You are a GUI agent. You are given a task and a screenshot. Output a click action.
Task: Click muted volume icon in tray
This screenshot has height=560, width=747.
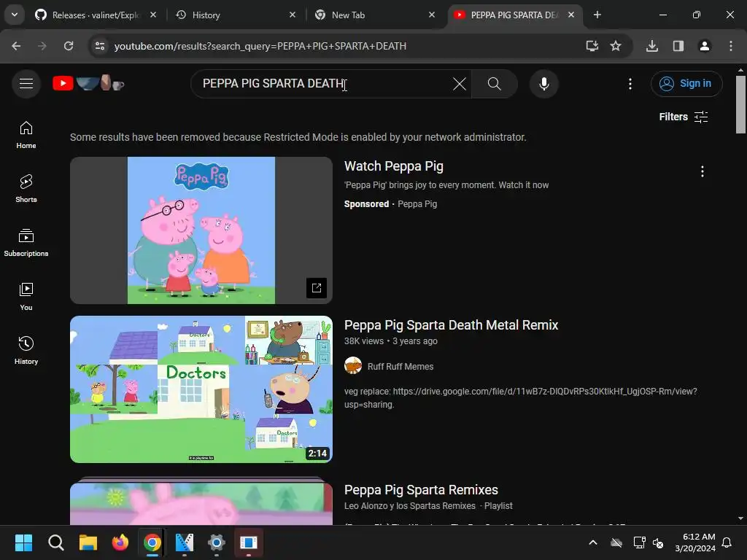pos(658,542)
